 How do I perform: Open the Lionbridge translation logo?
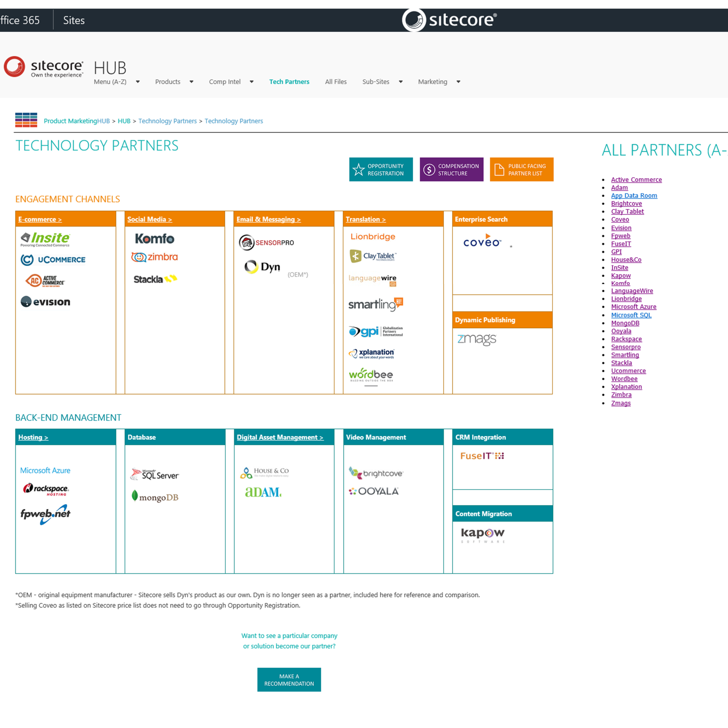(373, 237)
